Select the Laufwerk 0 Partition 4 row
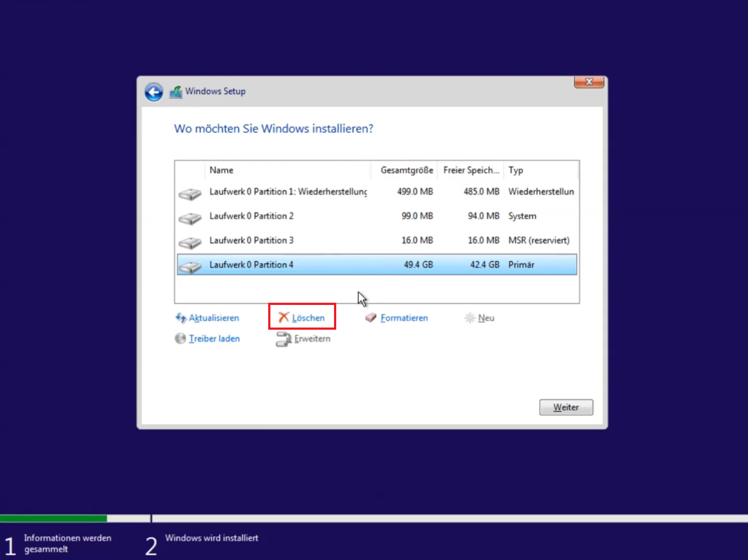 [x=377, y=264]
